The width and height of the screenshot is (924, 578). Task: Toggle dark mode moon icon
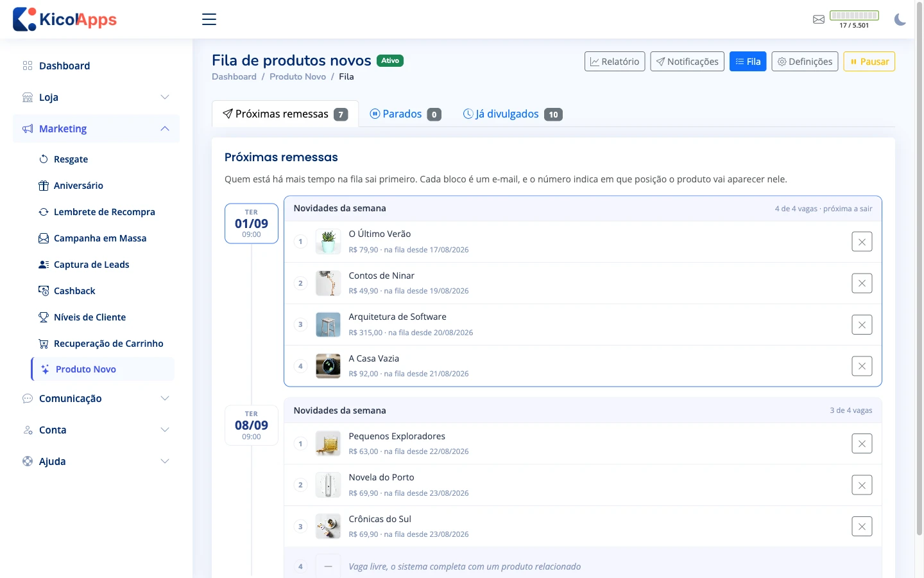click(x=900, y=19)
